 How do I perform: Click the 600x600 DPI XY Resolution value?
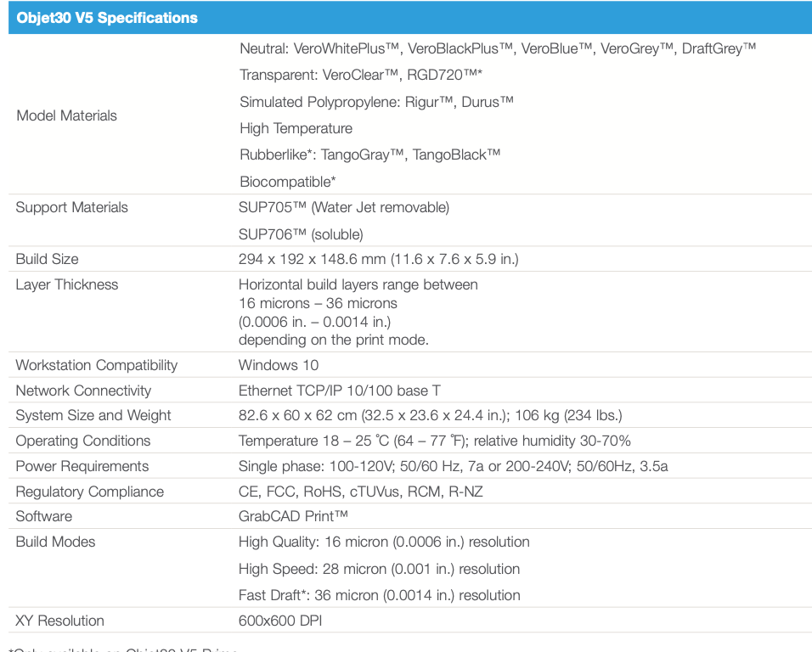pyautogui.click(x=280, y=621)
